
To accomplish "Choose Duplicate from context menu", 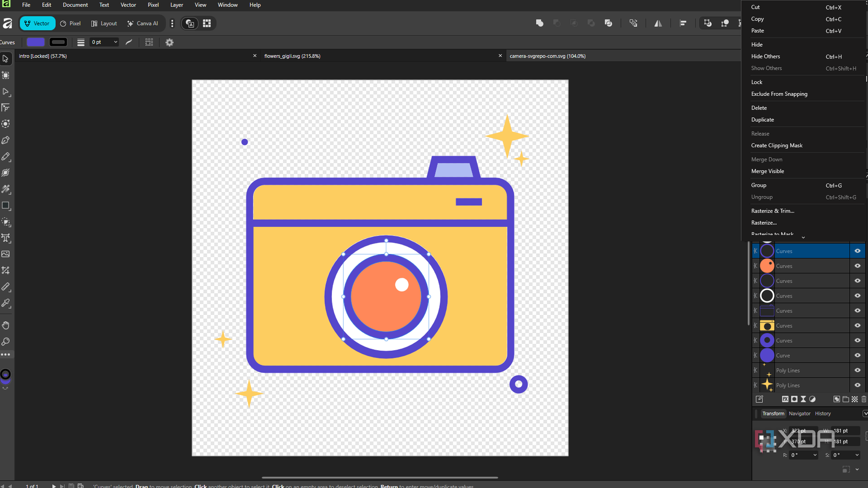I will click(x=762, y=120).
